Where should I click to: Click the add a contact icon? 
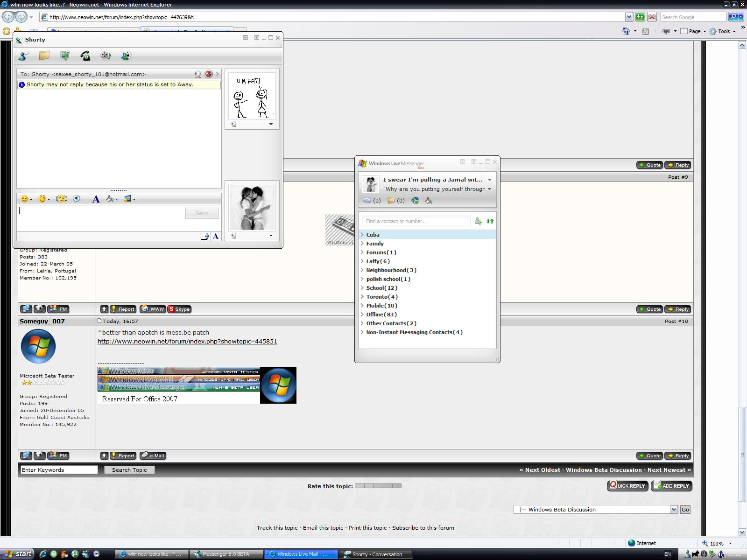[478, 221]
